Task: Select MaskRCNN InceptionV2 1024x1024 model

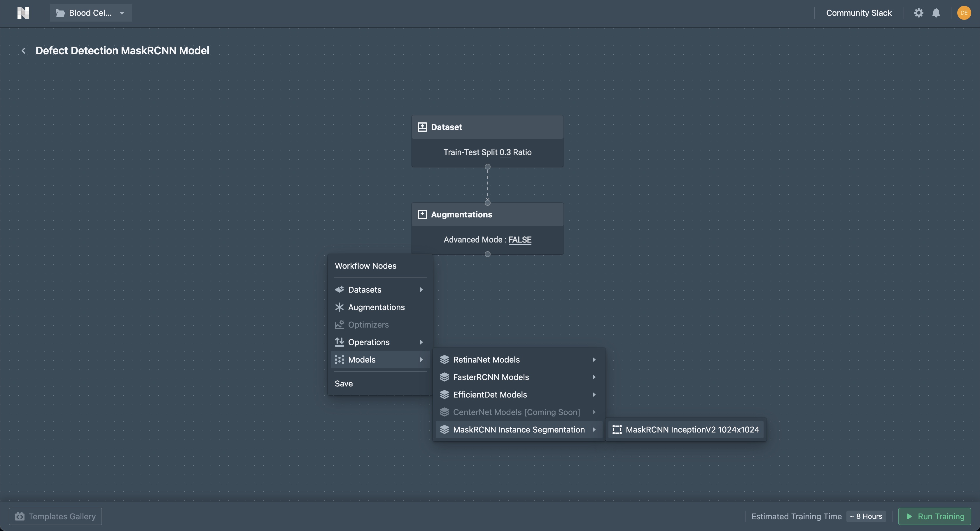Action: 685,430
